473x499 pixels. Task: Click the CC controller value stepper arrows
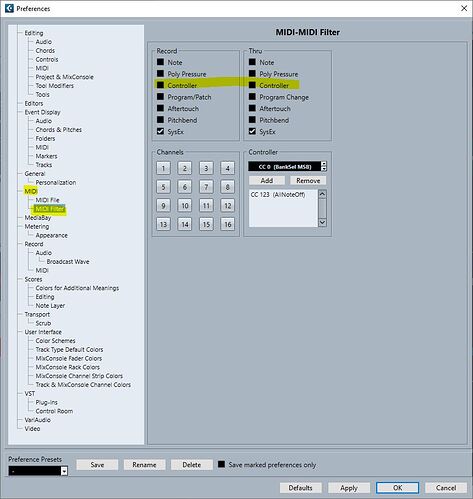[324, 166]
